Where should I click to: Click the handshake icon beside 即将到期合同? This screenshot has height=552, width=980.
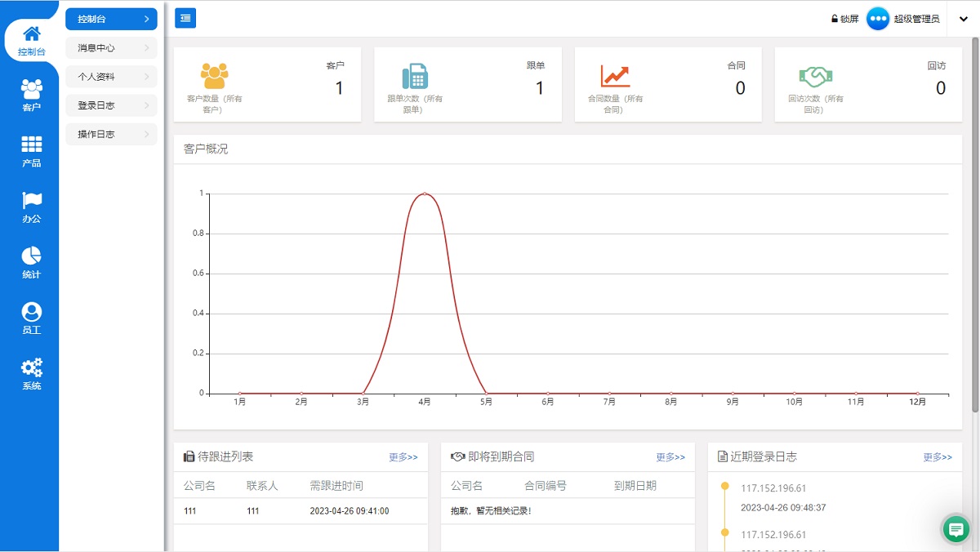[458, 456]
